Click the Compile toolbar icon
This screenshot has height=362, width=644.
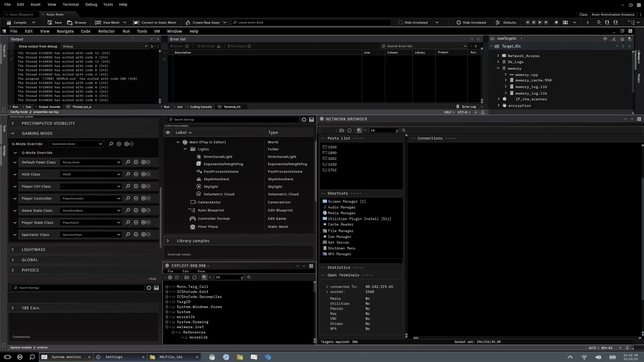(9, 23)
